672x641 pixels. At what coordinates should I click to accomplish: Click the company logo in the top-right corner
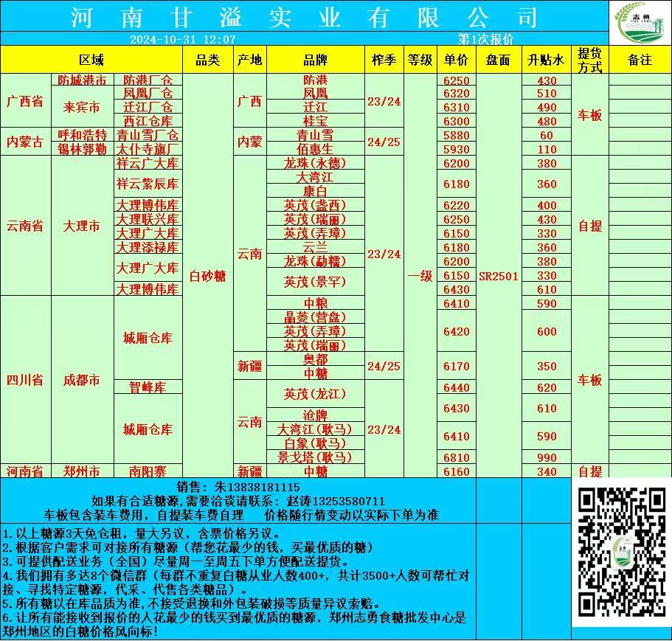(639, 23)
